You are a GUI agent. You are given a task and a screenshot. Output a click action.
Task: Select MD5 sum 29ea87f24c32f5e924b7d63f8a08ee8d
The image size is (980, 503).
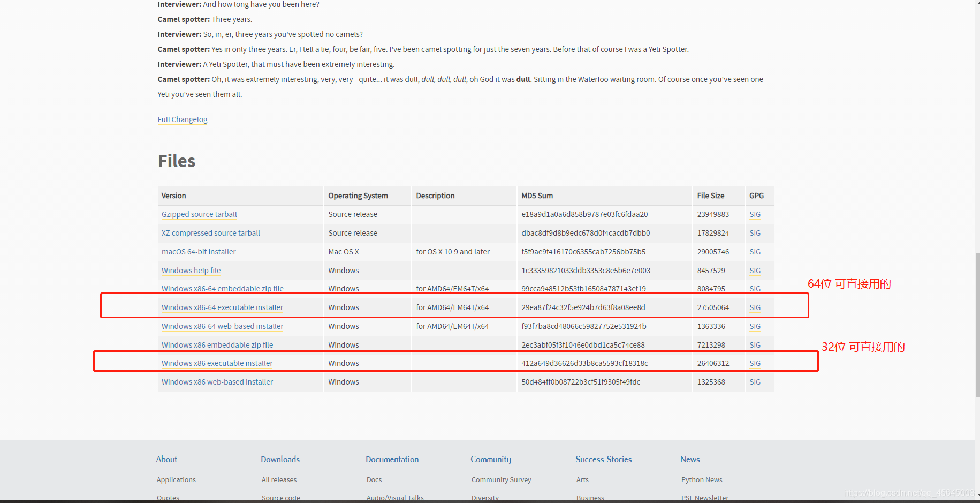(x=583, y=307)
